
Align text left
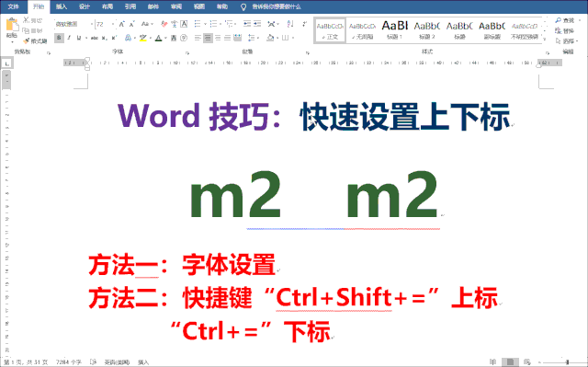(x=198, y=38)
